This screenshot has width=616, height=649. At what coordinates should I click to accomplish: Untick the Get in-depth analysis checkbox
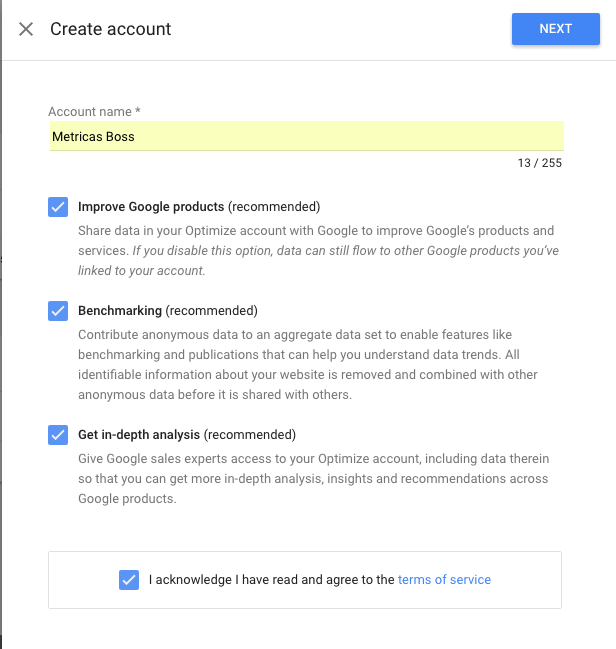[x=58, y=435]
